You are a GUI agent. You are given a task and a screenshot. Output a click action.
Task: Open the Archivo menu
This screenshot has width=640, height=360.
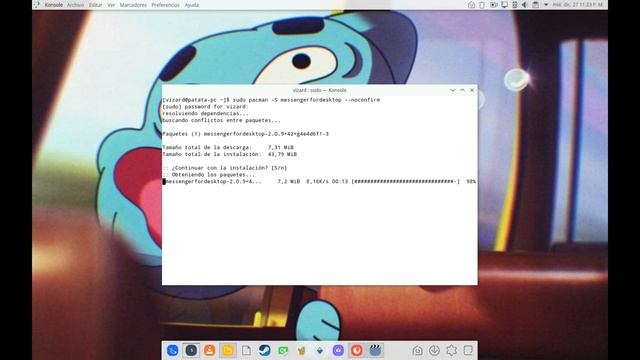click(x=75, y=5)
